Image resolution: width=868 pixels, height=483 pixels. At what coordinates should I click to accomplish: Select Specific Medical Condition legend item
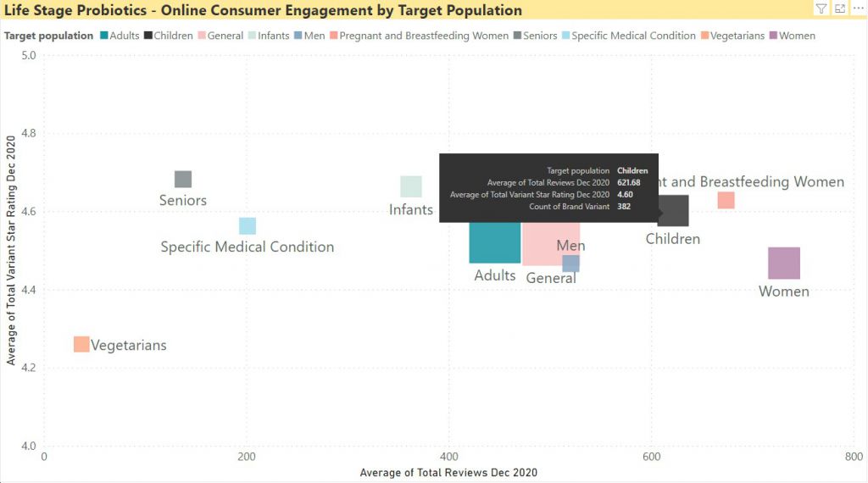(x=628, y=36)
